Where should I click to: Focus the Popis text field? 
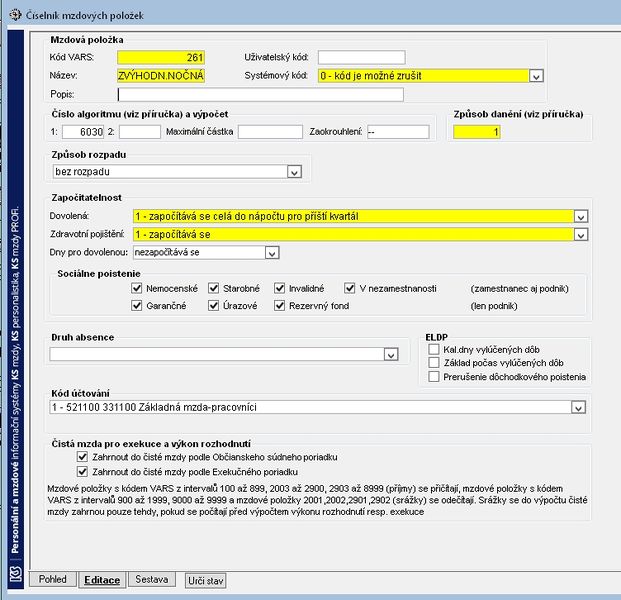point(261,95)
